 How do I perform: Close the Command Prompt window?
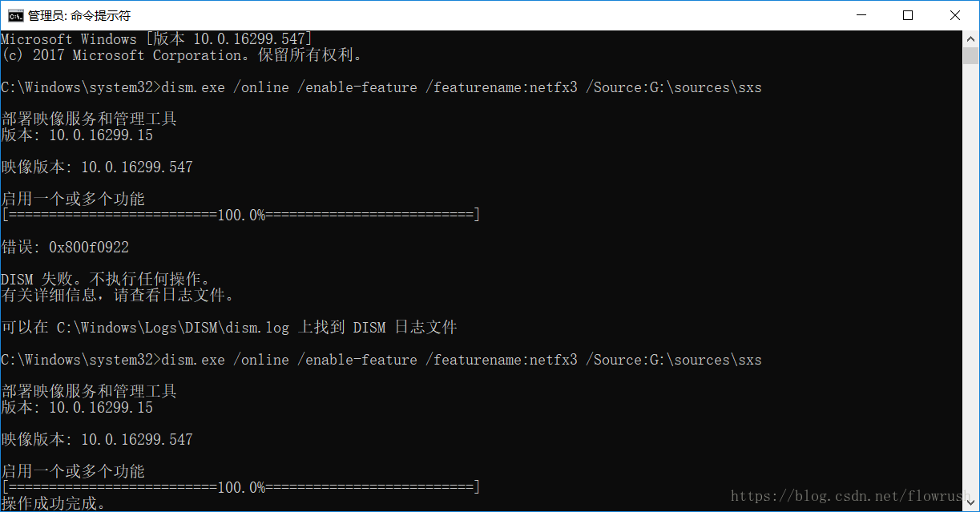pos(954,15)
